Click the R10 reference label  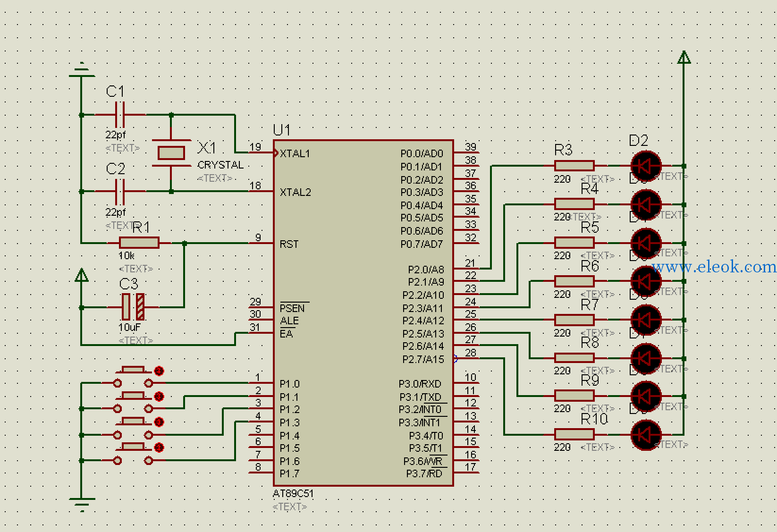pyautogui.click(x=594, y=419)
